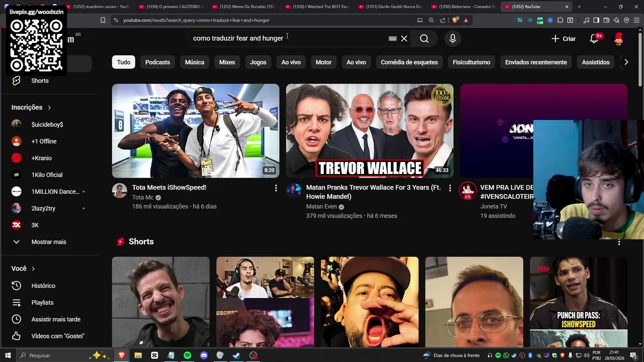The height and width of the screenshot is (362, 644).
Task: Select the Enviados recentemente chip
Action: coord(536,62)
